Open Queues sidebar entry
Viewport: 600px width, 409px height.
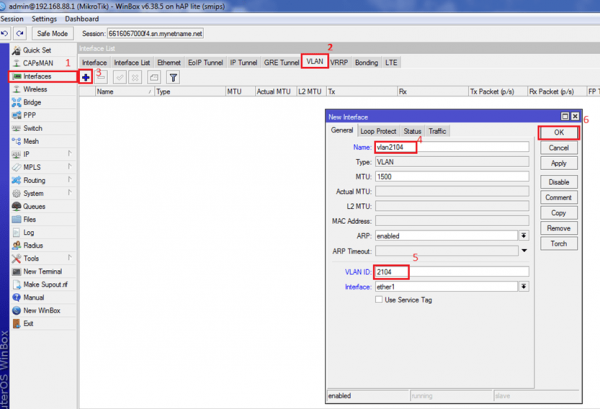[x=43, y=206]
